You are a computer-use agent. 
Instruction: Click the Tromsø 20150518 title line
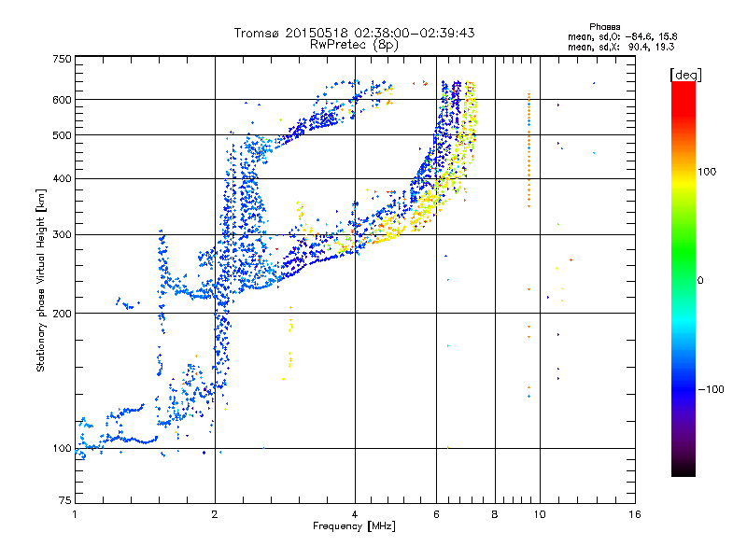click(354, 33)
